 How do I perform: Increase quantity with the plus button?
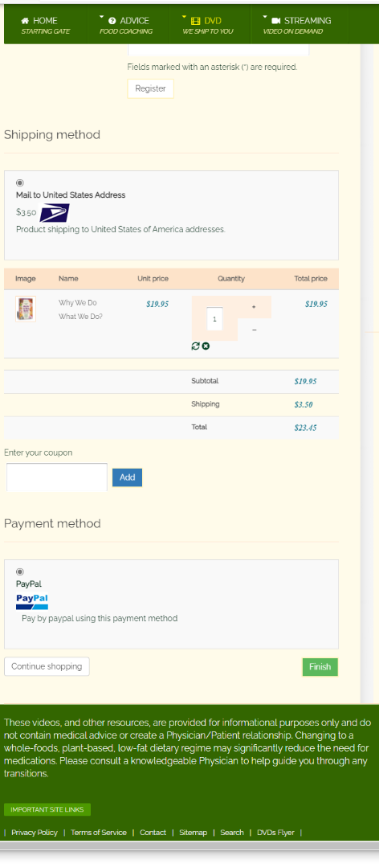tap(254, 307)
